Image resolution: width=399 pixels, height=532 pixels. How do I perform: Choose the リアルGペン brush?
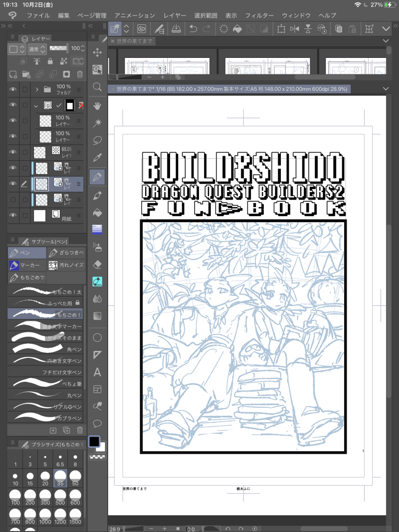(x=45, y=406)
